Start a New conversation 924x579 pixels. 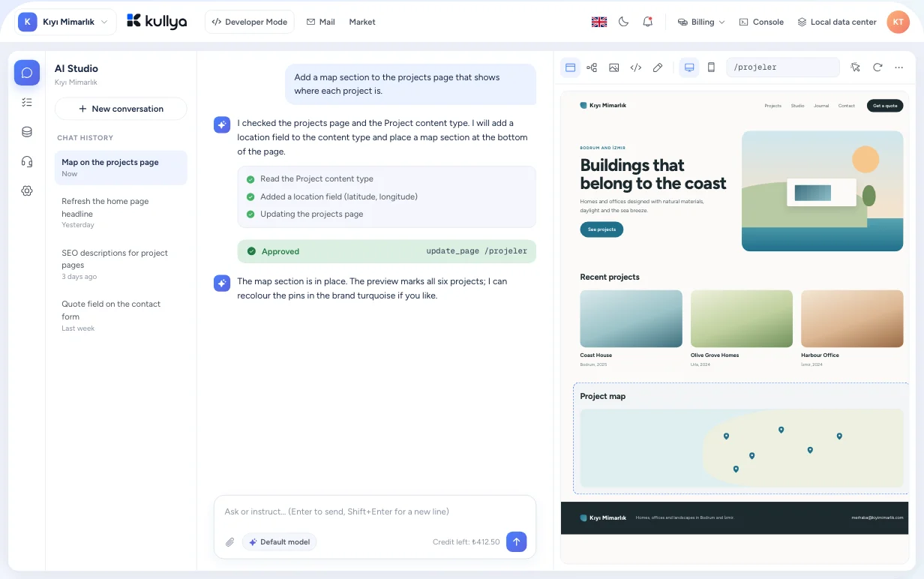click(x=121, y=109)
